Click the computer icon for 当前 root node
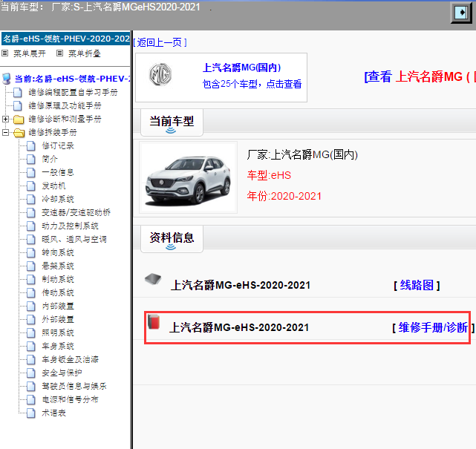This screenshot has height=449, width=476. click(x=7, y=79)
